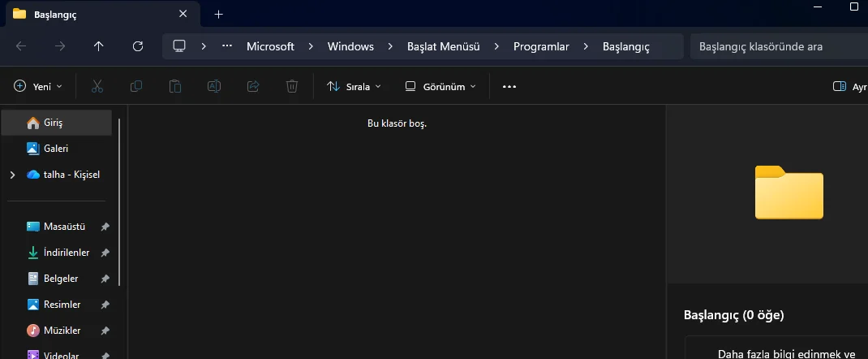
Task: Expand the talha - Kişisel tree node
Action: 12,175
